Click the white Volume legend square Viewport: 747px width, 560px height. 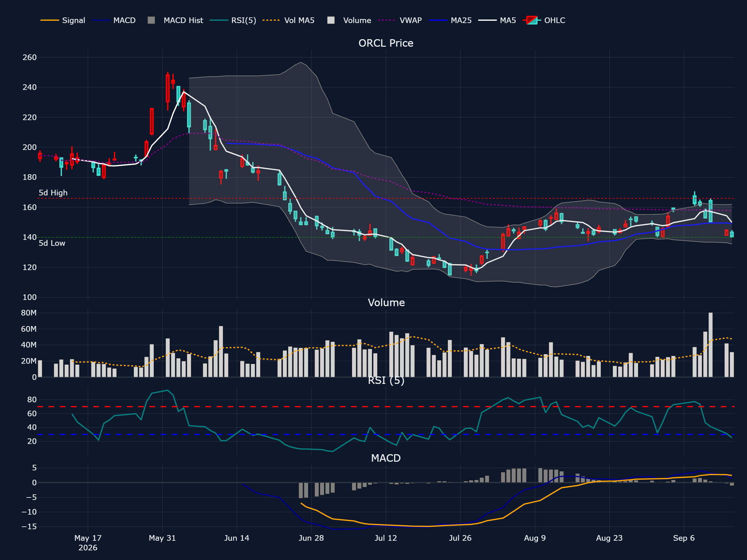pyautogui.click(x=331, y=20)
